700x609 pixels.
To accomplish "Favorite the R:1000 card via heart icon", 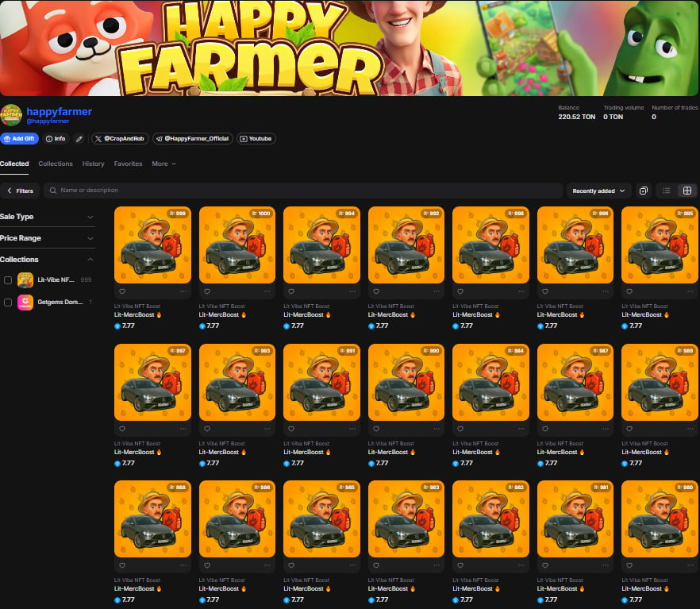I will pos(207,291).
